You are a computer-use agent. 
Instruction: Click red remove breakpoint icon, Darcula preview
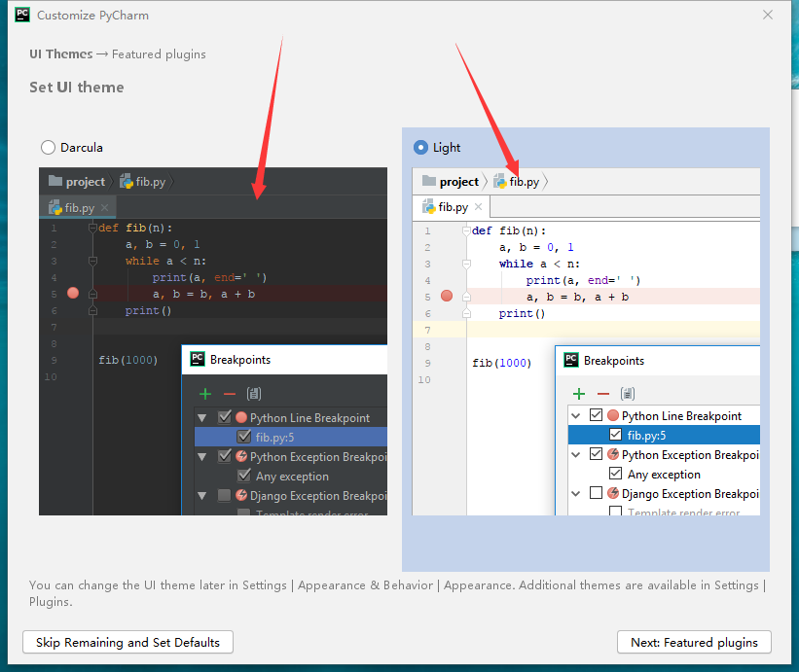[x=230, y=394]
